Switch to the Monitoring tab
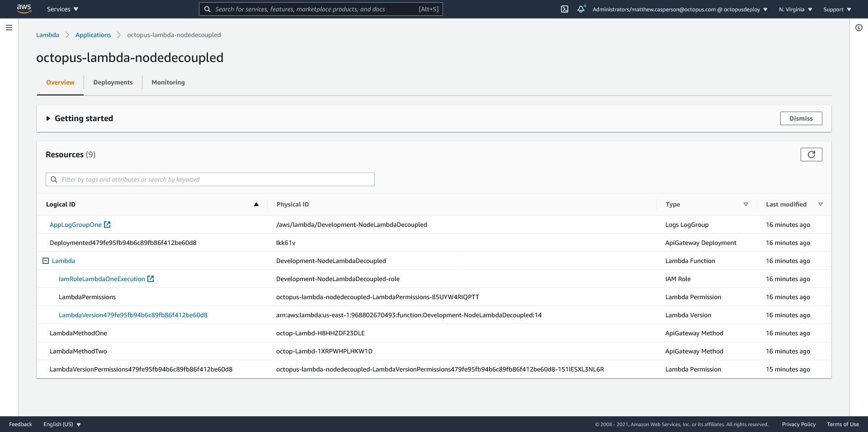Screen dimensions: 868x432 point(168,82)
